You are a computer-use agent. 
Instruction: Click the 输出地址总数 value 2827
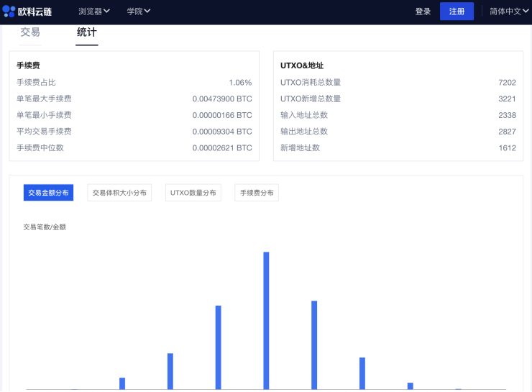508,132
